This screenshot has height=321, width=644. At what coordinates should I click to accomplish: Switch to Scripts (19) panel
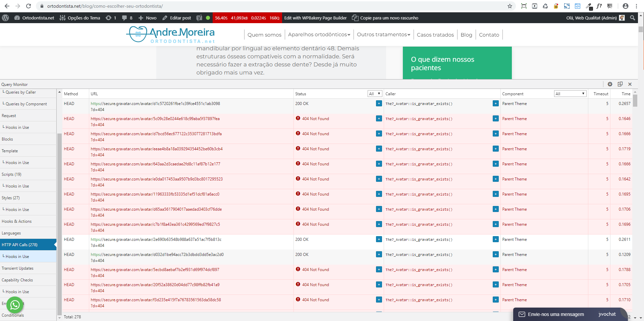pyautogui.click(x=11, y=174)
